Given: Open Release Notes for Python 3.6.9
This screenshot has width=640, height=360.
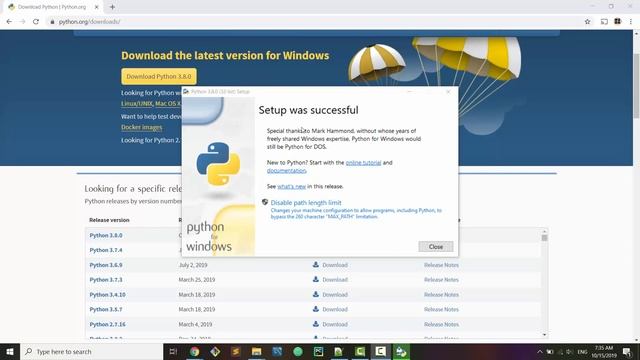Looking at the screenshot, I should click(x=441, y=265).
